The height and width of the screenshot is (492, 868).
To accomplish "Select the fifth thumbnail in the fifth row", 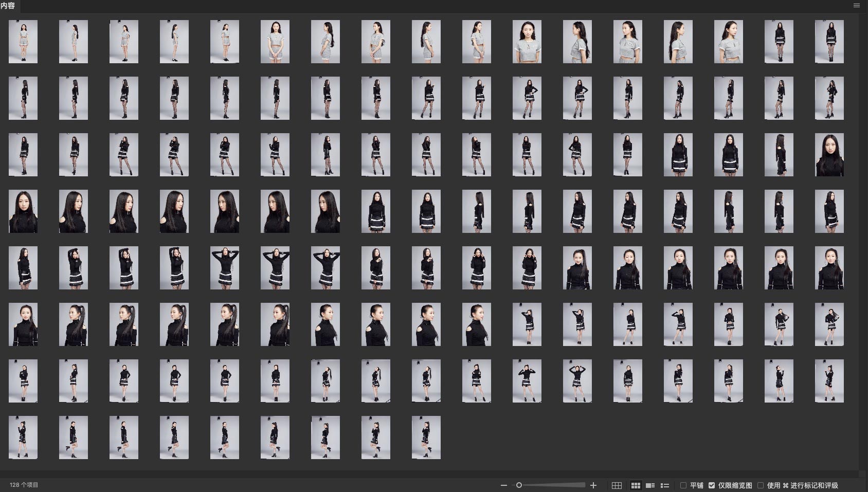I will [x=225, y=268].
